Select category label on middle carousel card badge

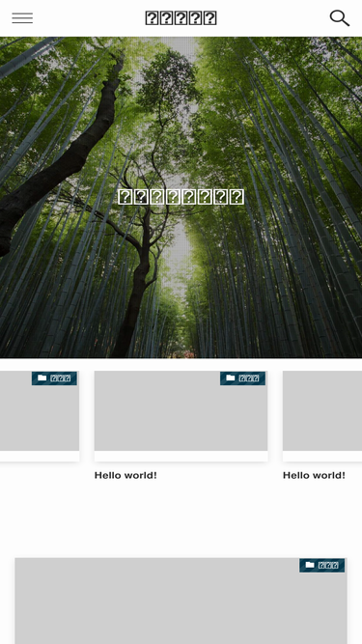pos(249,378)
